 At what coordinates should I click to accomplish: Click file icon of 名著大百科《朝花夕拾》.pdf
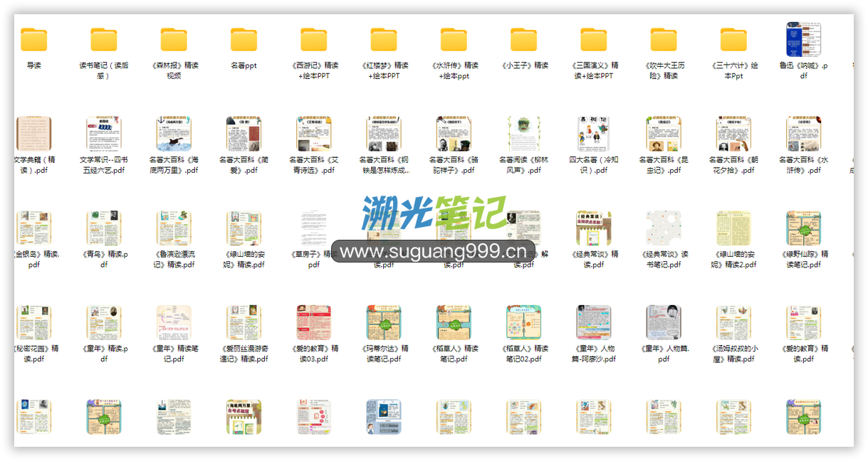pyautogui.click(x=733, y=134)
